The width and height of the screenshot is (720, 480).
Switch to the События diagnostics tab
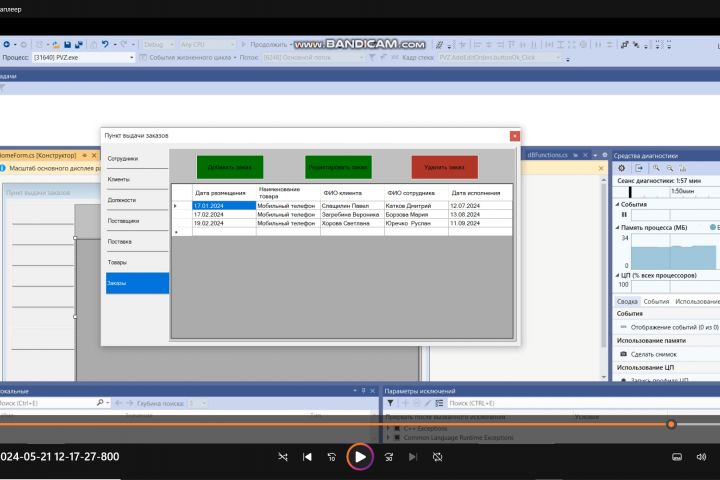coord(656,301)
